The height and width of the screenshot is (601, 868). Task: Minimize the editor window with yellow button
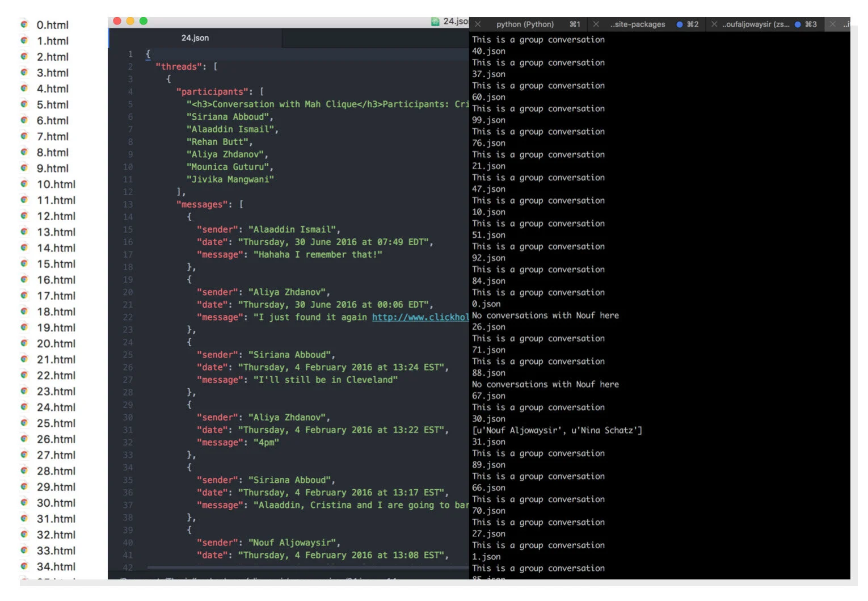click(130, 21)
